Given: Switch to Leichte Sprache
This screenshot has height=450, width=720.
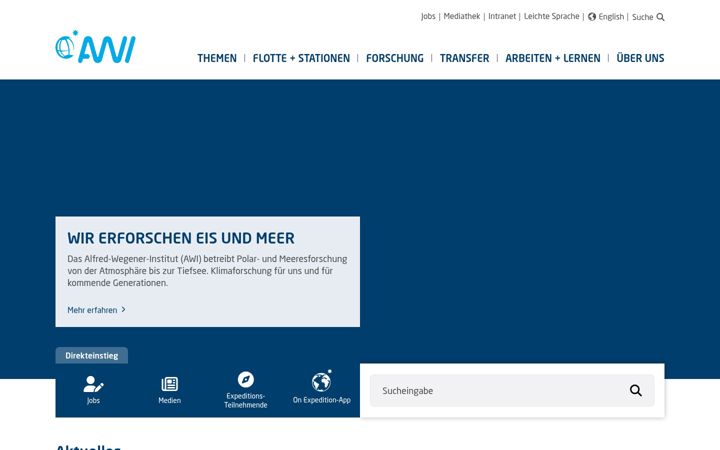Looking at the screenshot, I should (551, 17).
